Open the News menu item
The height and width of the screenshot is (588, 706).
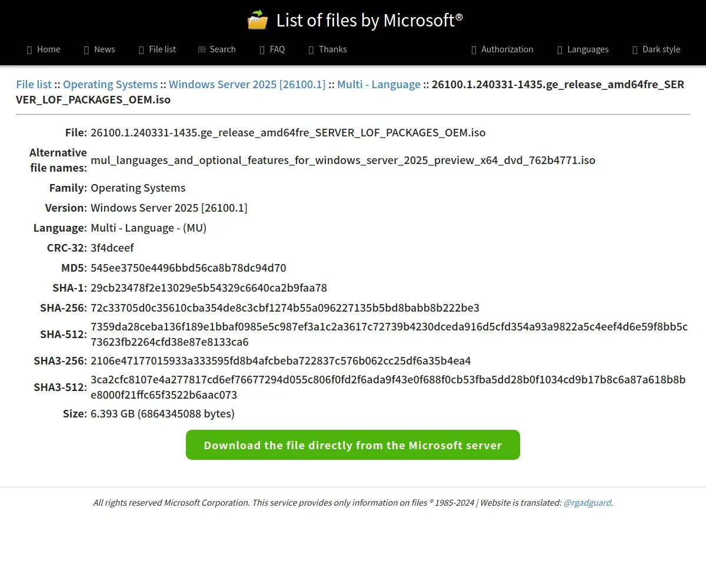pyautogui.click(x=99, y=49)
